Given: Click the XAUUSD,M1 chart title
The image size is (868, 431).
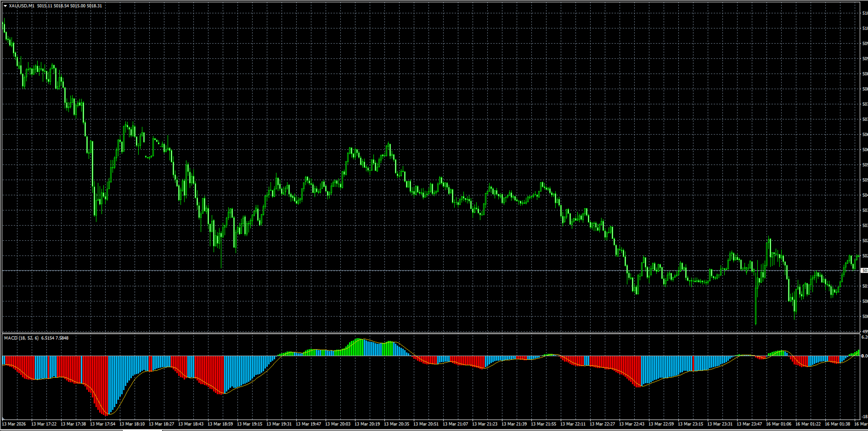Looking at the screenshot, I should (22, 6).
